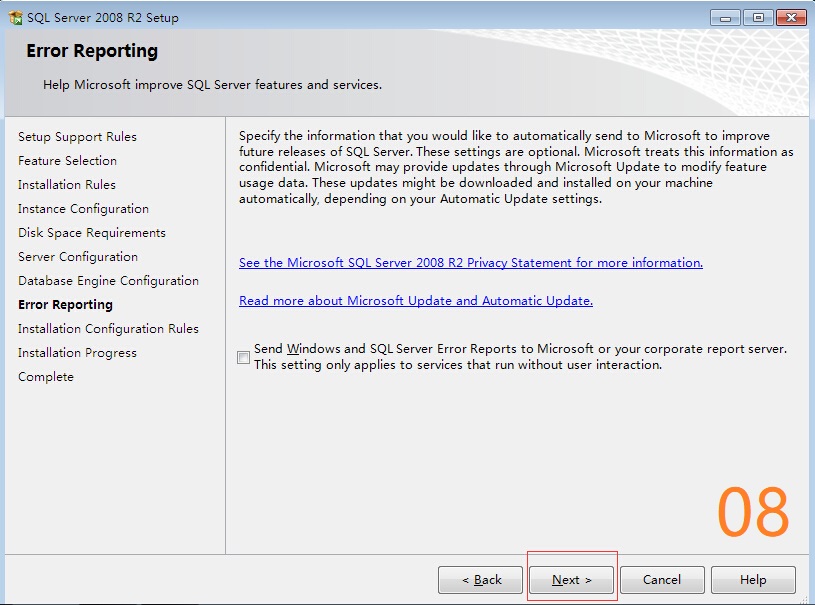Viewport: 815px width, 605px height.
Task: Minimize the setup window
Action: tap(725, 18)
